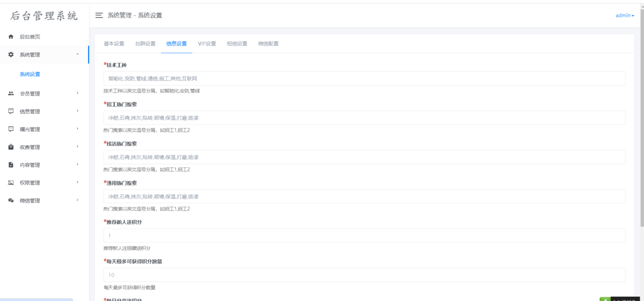Click the home icon beside 后台首页
This screenshot has height=301, width=644.
point(11,37)
